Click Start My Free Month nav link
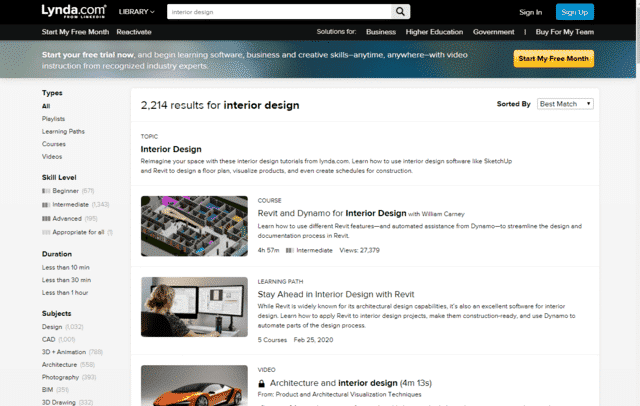The width and height of the screenshot is (640, 406). coord(75,32)
